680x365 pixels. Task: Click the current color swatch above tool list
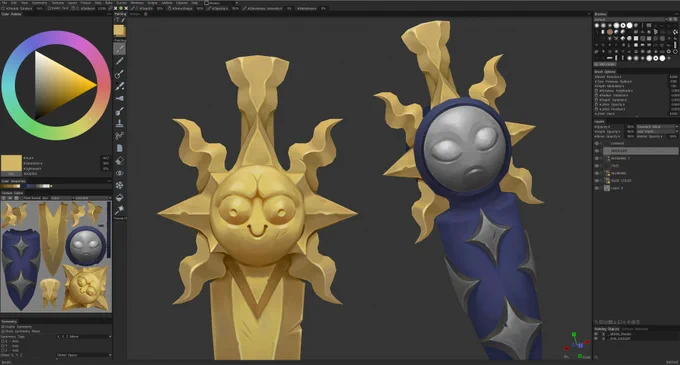[x=120, y=31]
